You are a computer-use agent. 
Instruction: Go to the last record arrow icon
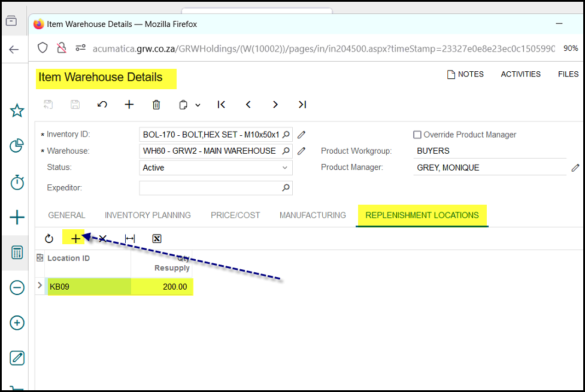(x=302, y=105)
